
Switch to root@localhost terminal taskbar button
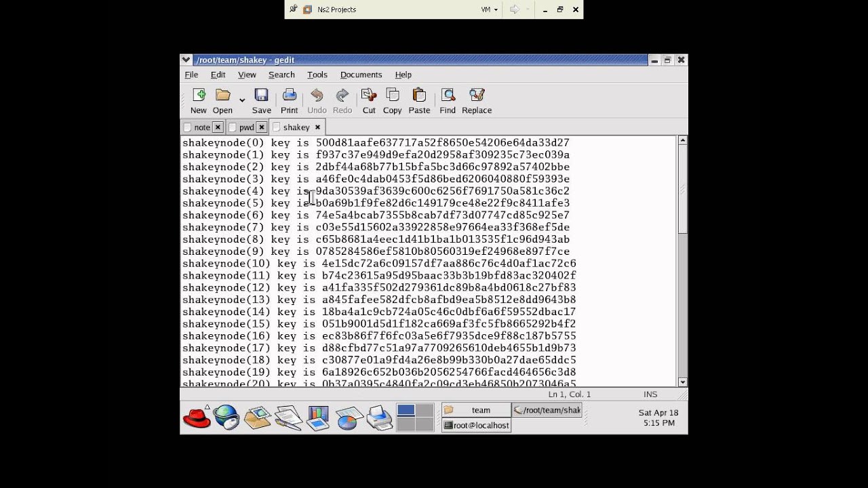coord(476,426)
